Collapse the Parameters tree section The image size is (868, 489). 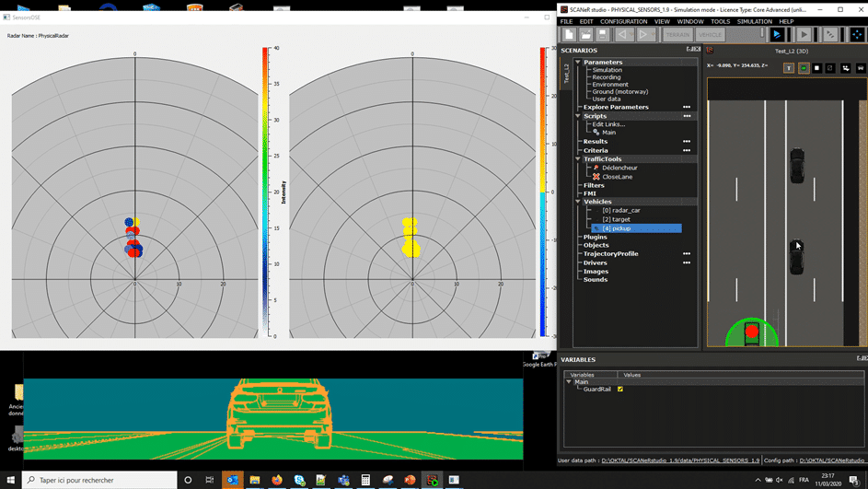tap(578, 63)
